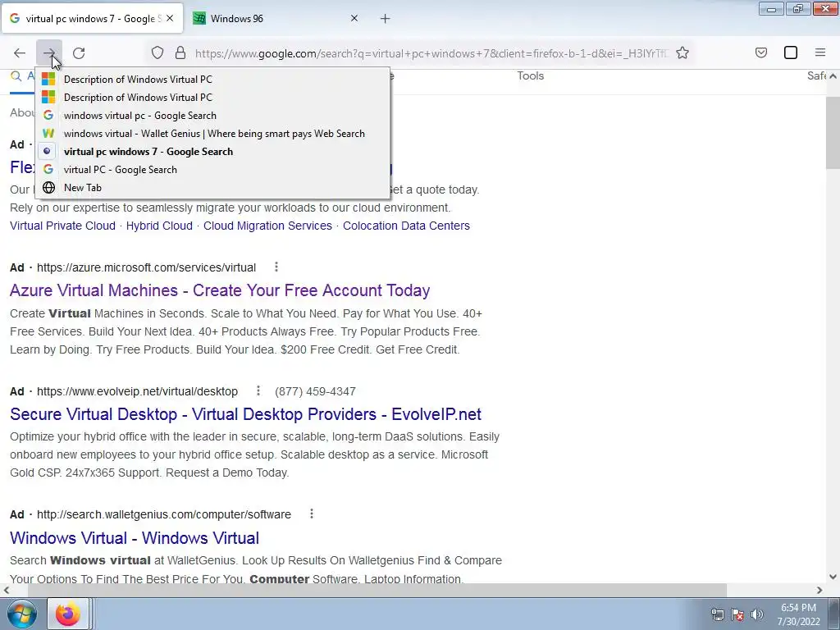Click the vertical scrollbar thumb

(x=833, y=134)
